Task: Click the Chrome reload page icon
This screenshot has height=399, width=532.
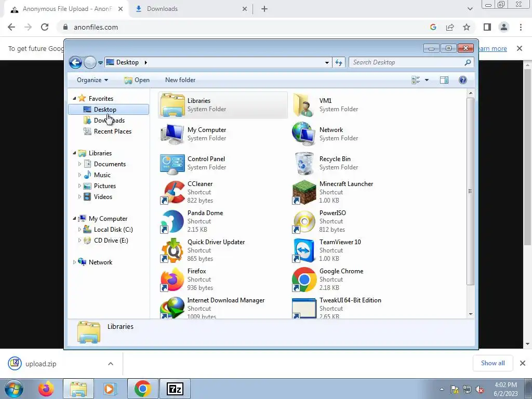Action: click(x=45, y=27)
